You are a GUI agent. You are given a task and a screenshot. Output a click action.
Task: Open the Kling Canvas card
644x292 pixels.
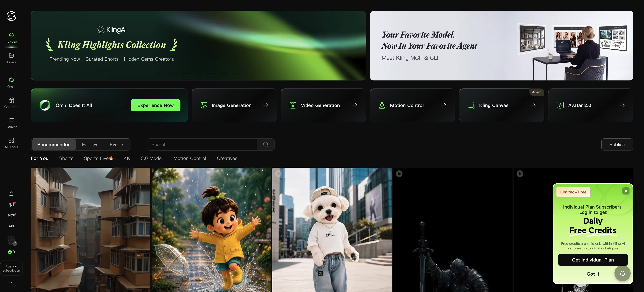pos(501,105)
